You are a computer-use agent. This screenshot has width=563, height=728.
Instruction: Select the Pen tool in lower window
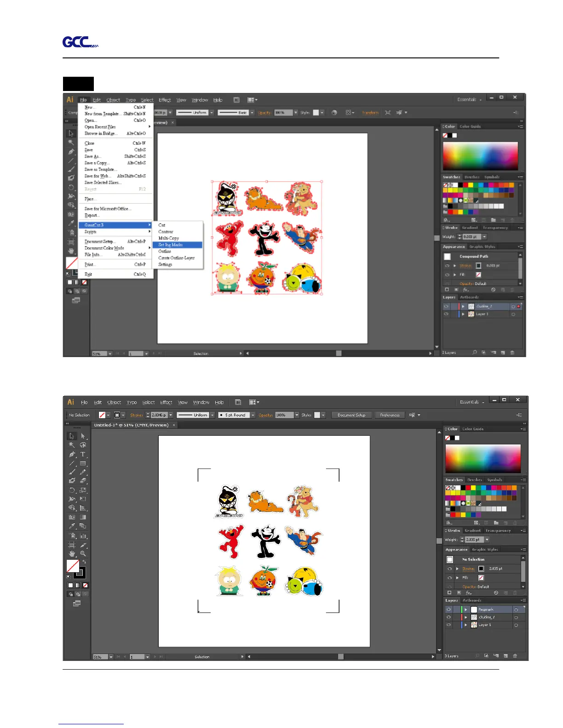click(71, 454)
